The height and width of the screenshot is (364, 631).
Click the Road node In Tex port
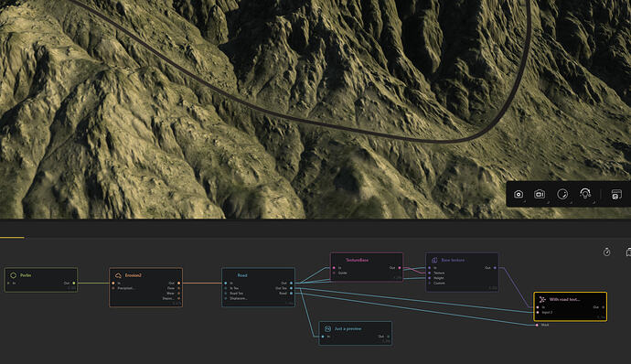click(226, 288)
